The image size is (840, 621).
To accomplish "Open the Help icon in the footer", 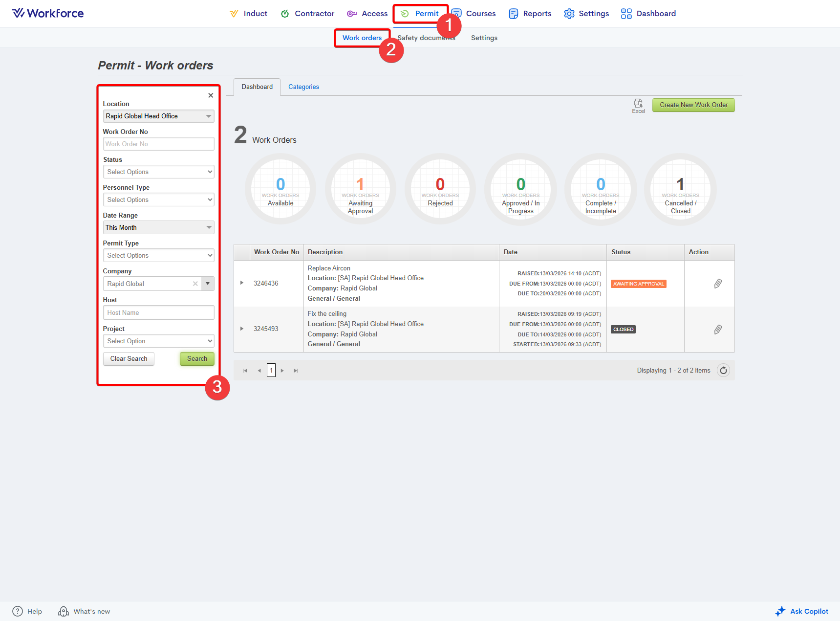I will pyautogui.click(x=18, y=611).
